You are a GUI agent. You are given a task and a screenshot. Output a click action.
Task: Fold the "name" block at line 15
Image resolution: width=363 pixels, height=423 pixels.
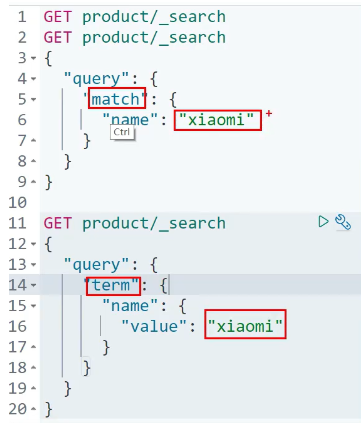click(34, 306)
